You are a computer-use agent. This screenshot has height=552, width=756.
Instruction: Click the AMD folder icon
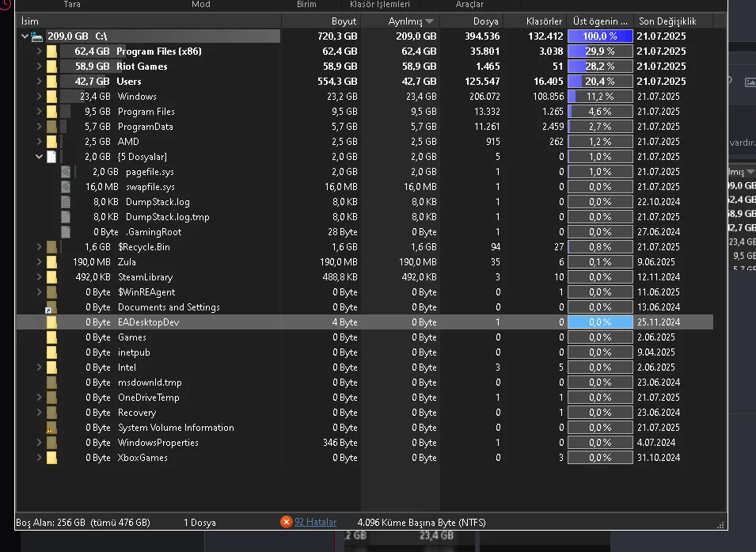pyautogui.click(x=51, y=142)
